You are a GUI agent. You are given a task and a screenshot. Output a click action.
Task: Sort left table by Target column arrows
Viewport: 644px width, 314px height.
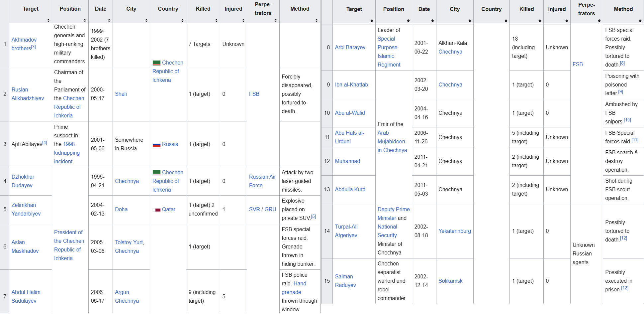(x=48, y=21)
